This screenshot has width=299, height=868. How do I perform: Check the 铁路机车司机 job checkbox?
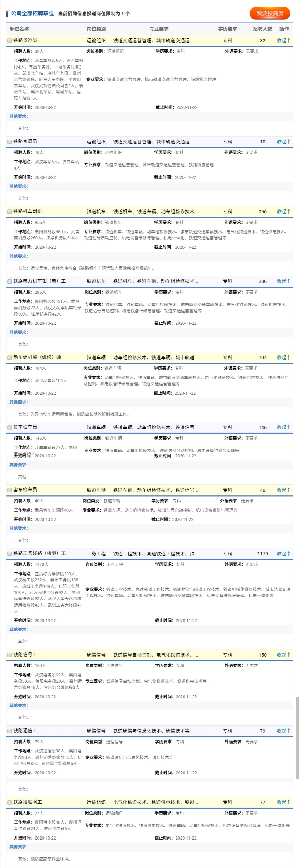coord(10,212)
